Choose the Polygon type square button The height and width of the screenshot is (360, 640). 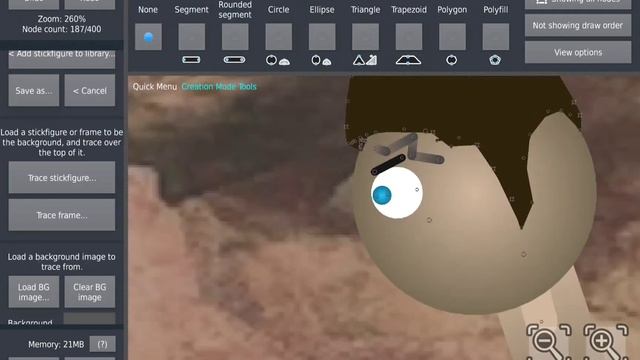point(452,37)
